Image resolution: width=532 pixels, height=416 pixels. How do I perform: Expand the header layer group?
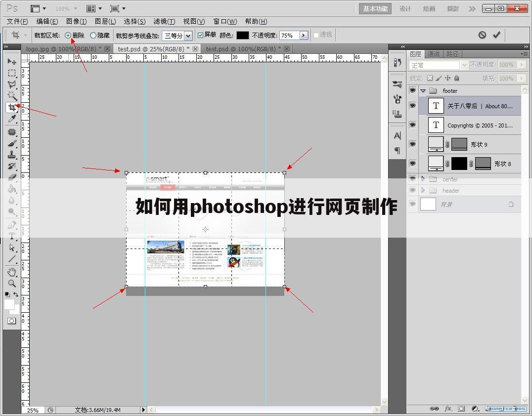423,190
